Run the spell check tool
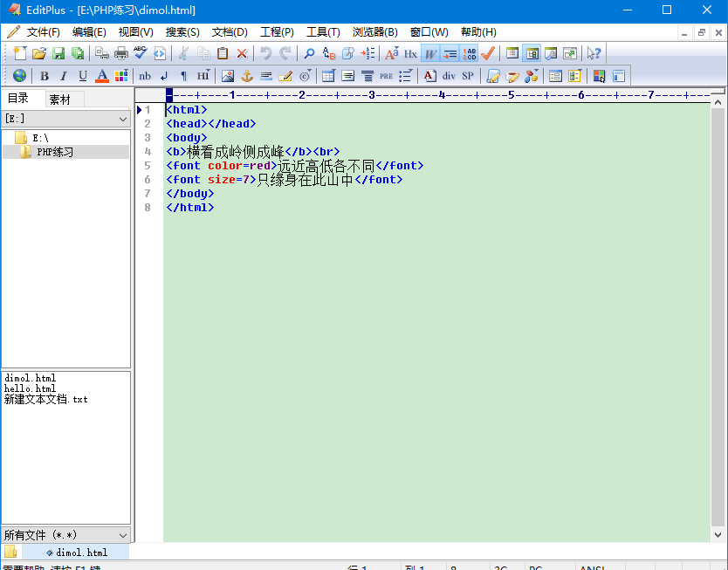728x570 pixels. 140,53
